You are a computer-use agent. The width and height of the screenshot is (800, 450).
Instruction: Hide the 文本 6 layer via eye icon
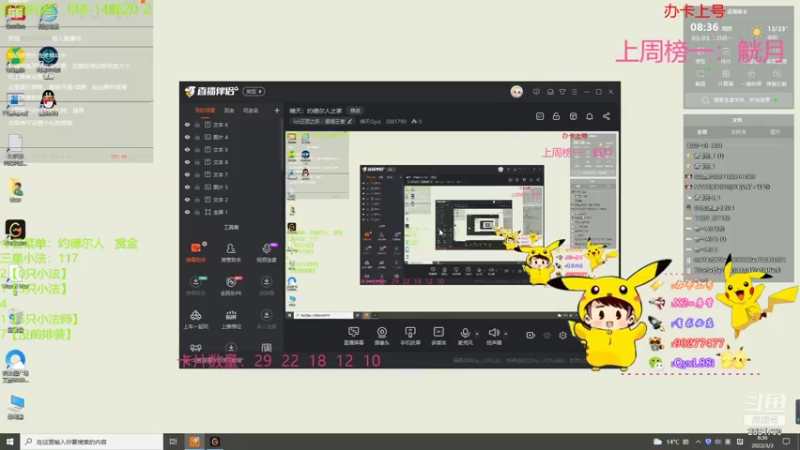(x=187, y=124)
